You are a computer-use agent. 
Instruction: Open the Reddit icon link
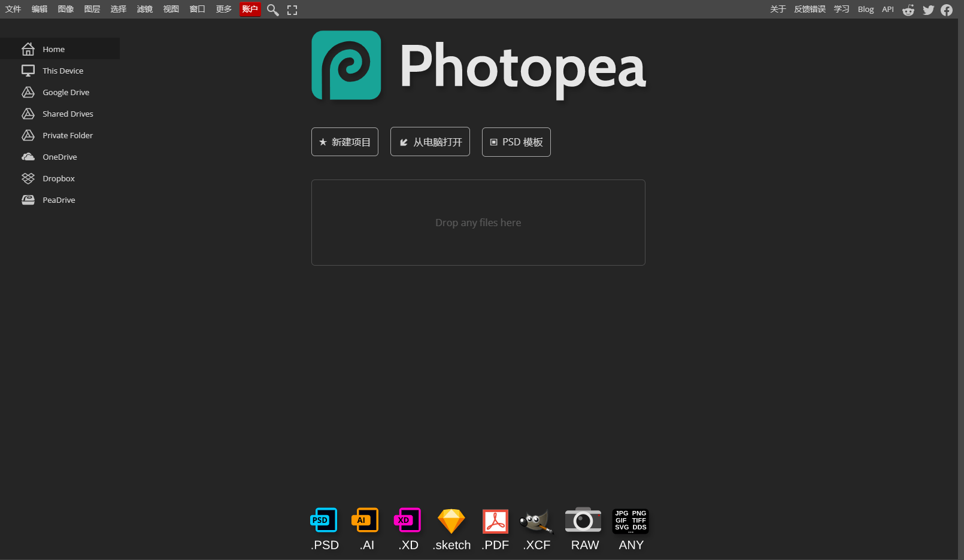point(908,10)
